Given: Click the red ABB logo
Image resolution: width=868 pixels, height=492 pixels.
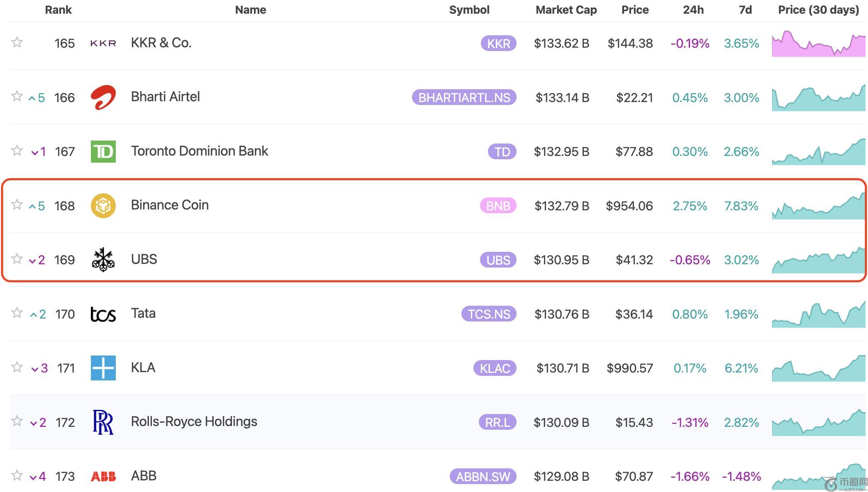Looking at the screenshot, I should tap(103, 476).
